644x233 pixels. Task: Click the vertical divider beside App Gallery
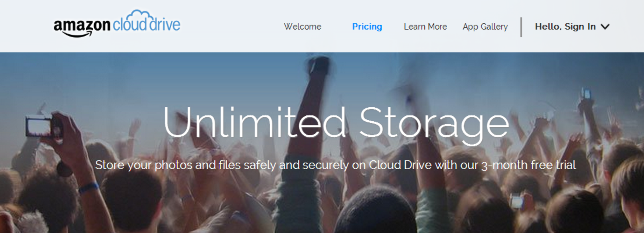coord(521,26)
